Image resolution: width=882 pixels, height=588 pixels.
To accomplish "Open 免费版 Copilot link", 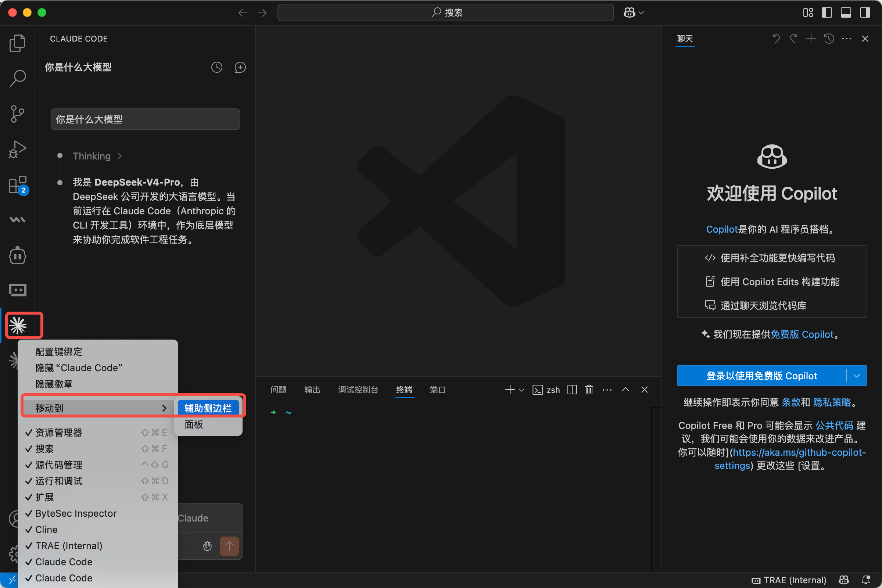I will 802,334.
